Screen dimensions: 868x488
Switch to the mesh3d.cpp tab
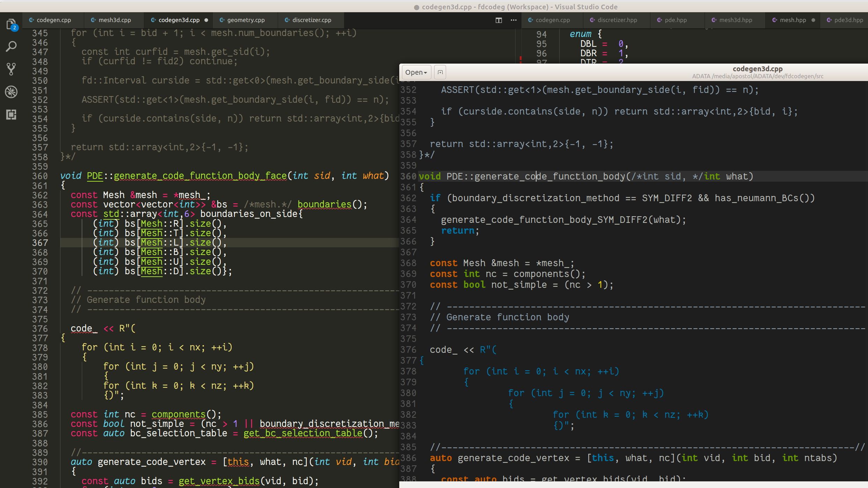115,20
